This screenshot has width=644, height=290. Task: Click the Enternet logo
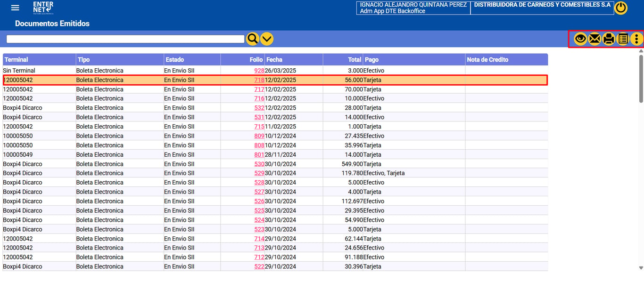pyautogui.click(x=43, y=8)
